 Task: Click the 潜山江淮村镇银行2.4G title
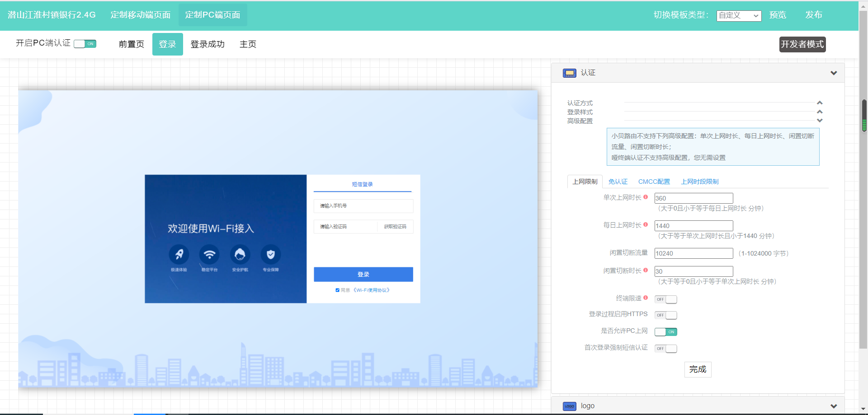[52, 15]
